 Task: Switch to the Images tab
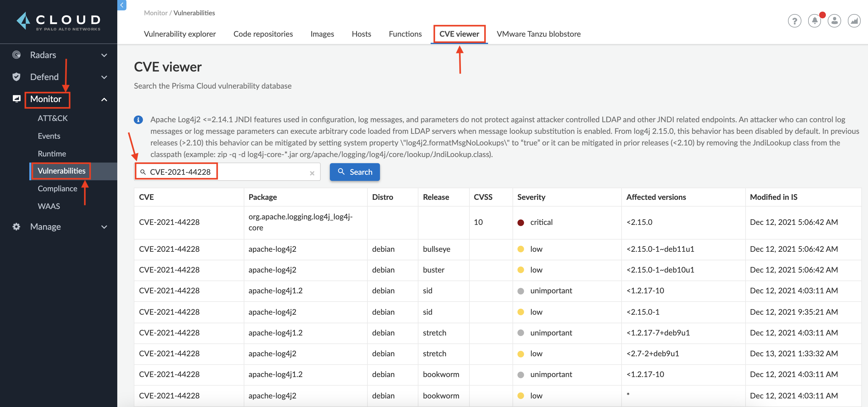(322, 34)
